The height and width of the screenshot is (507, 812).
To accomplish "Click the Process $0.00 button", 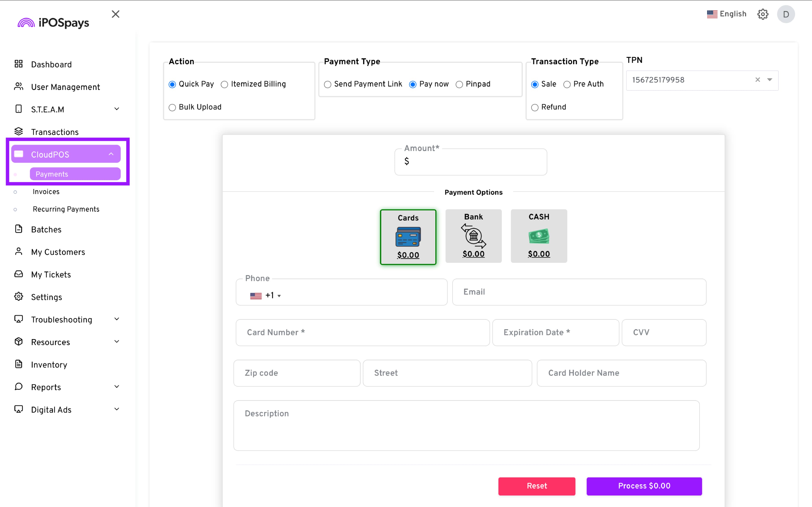I will 644,486.
